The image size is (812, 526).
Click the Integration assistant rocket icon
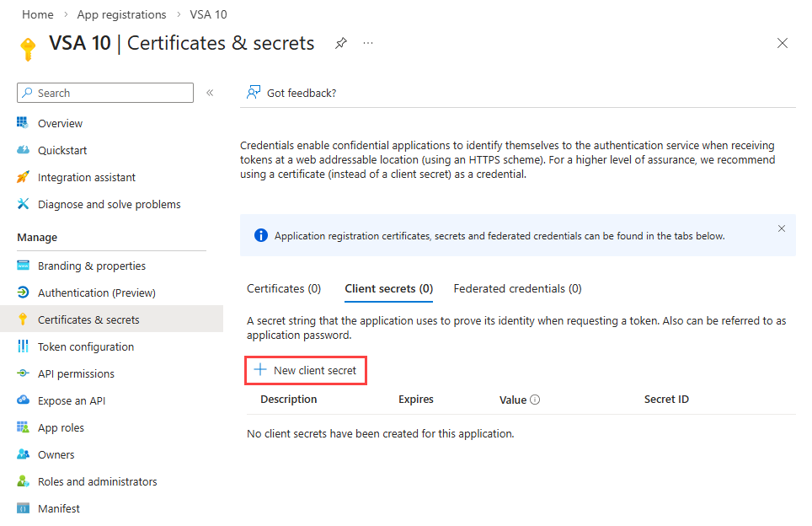(23, 177)
